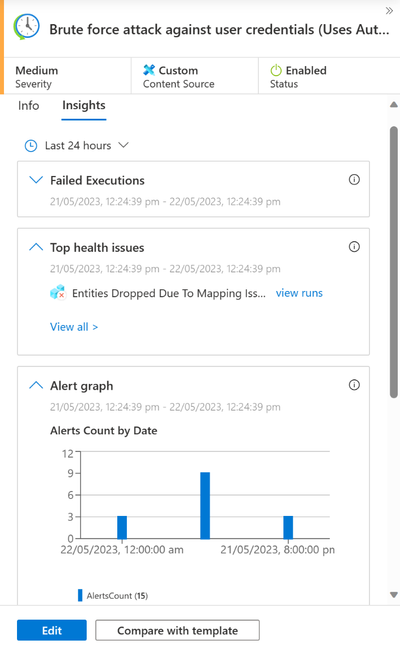Click the Custom content source icon
This screenshot has height=650, width=400.
[x=149, y=70]
